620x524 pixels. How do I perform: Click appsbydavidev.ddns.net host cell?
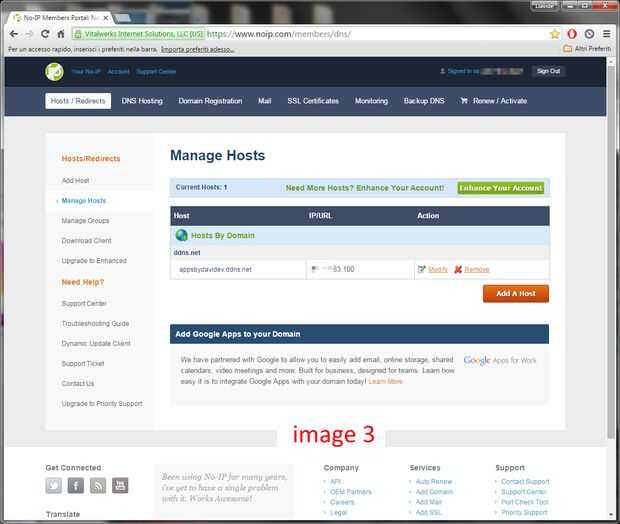tap(238, 269)
